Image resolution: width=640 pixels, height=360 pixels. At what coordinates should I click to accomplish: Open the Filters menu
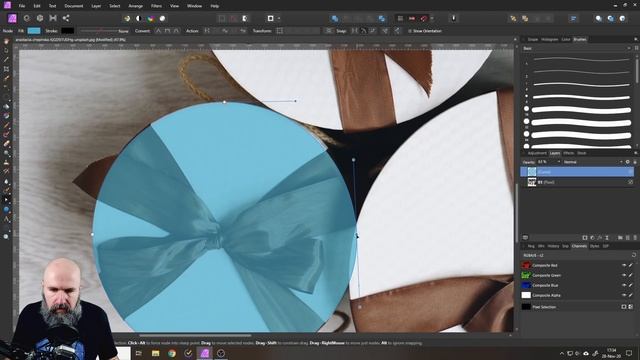point(156,6)
